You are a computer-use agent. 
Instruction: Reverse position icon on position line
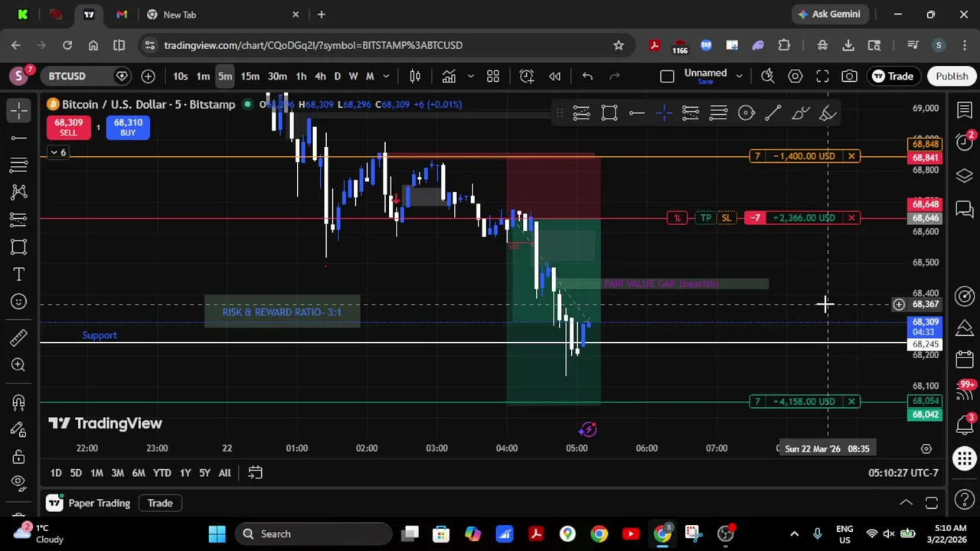coord(677,218)
